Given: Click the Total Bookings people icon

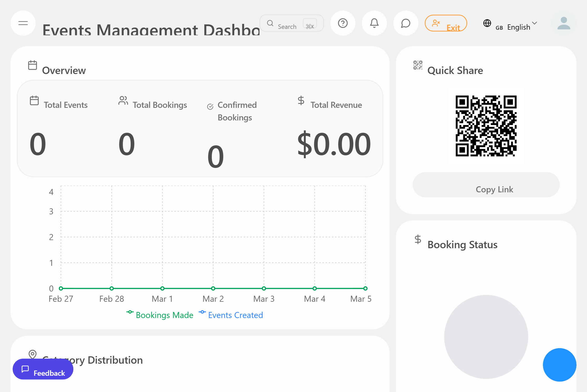Looking at the screenshot, I should pos(123,100).
